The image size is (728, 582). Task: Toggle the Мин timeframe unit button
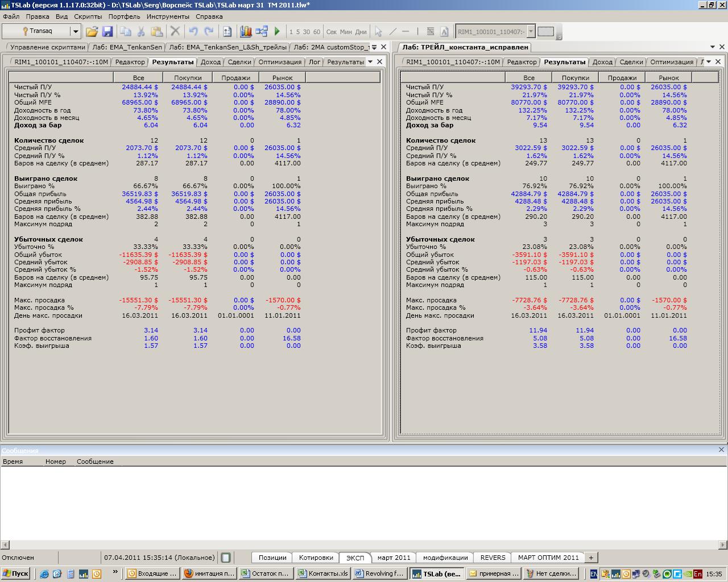(x=346, y=32)
